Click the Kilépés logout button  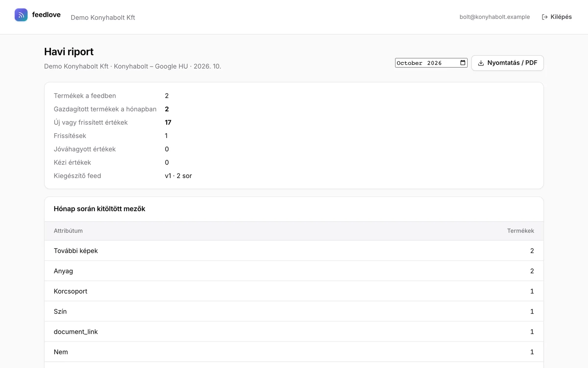coord(557,17)
